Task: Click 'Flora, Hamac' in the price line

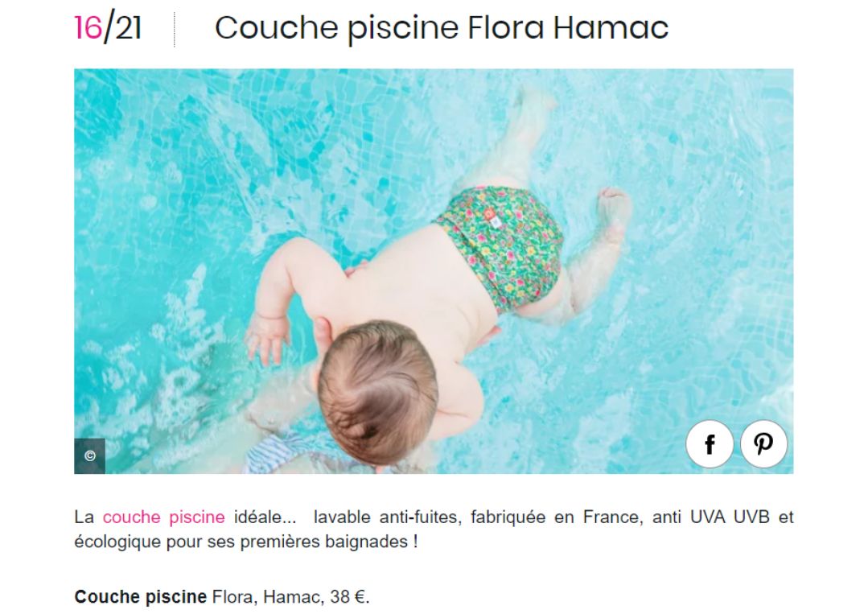Action: tap(265, 597)
